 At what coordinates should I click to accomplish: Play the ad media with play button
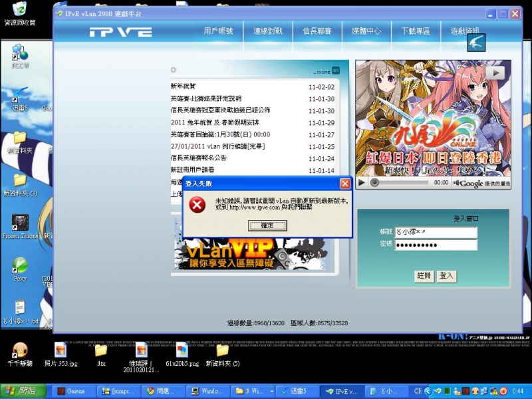click(x=362, y=183)
